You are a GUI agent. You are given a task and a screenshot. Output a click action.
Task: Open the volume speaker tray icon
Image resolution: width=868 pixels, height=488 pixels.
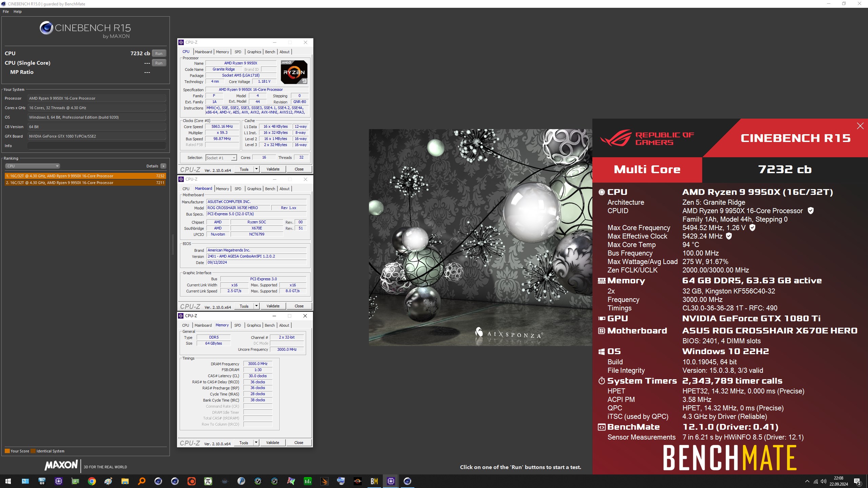click(823, 482)
